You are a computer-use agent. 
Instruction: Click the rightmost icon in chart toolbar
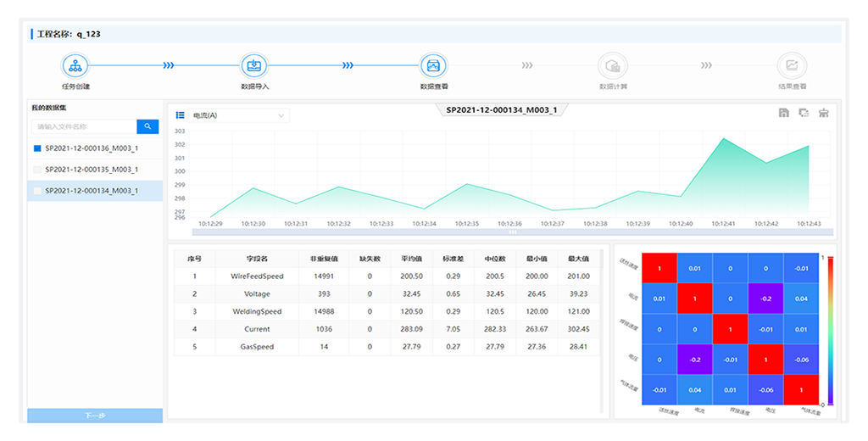823,113
